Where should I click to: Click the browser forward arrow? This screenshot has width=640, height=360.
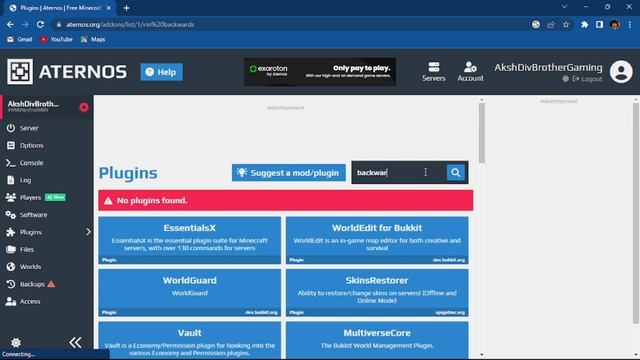pyautogui.click(x=25, y=24)
